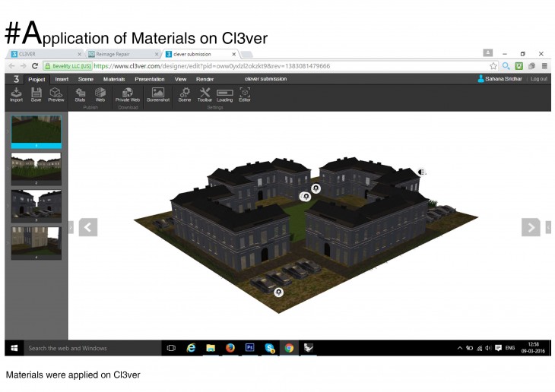The height and width of the screenshot is (392, 555).
Task: Open the Materials menu
Action: [x=113, y=78]
